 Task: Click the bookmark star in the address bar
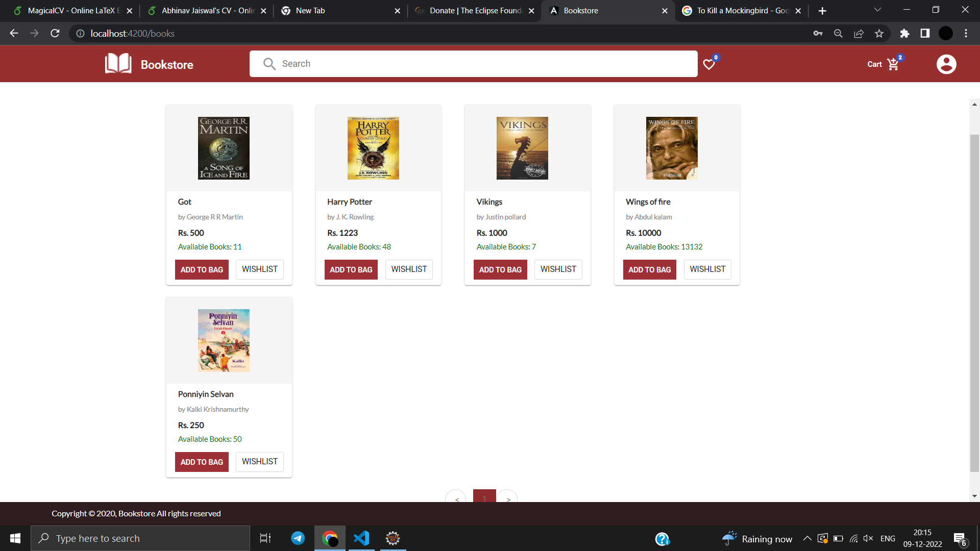tap(879, 33)
